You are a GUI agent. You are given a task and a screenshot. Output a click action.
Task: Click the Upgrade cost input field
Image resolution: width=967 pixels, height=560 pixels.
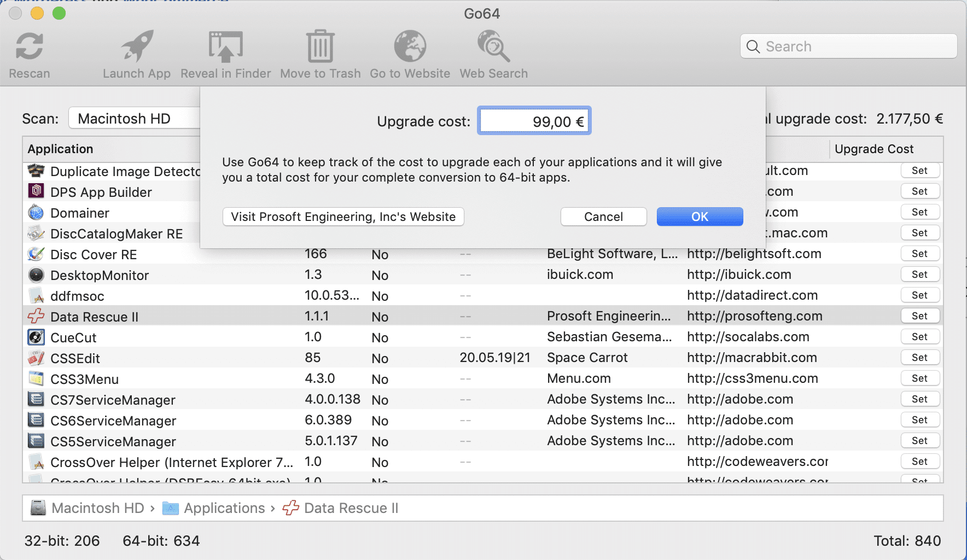click(x=534, y=121)
